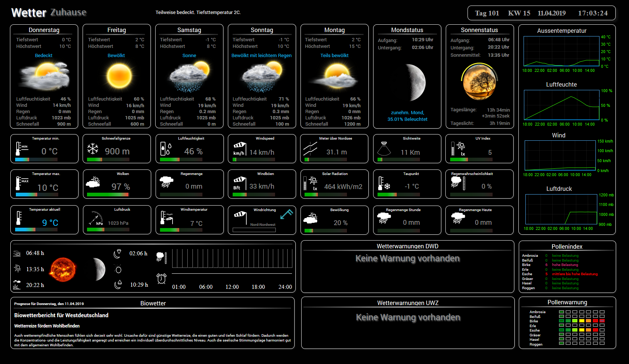The image size is (629, 364).
Task: Click the Solar Radiation sun icon
Action: point(311,183)
